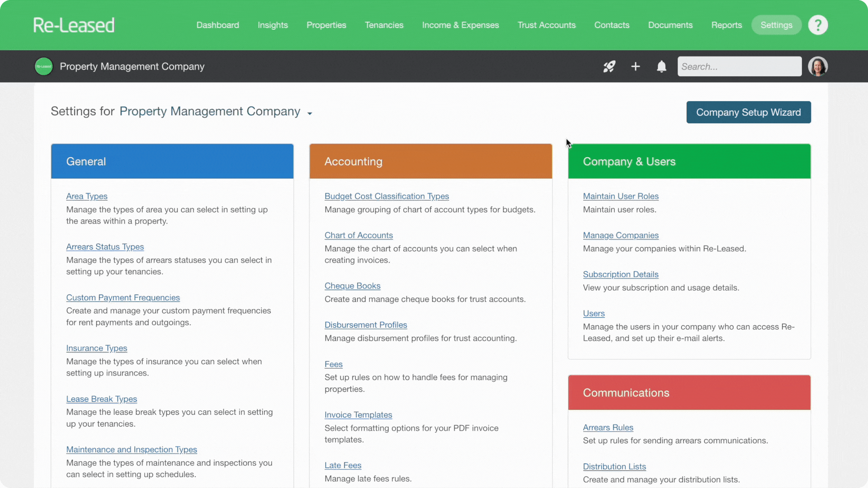Click the Accounting section header
This screenshot has width=868, height=488.
pos(430,161)
